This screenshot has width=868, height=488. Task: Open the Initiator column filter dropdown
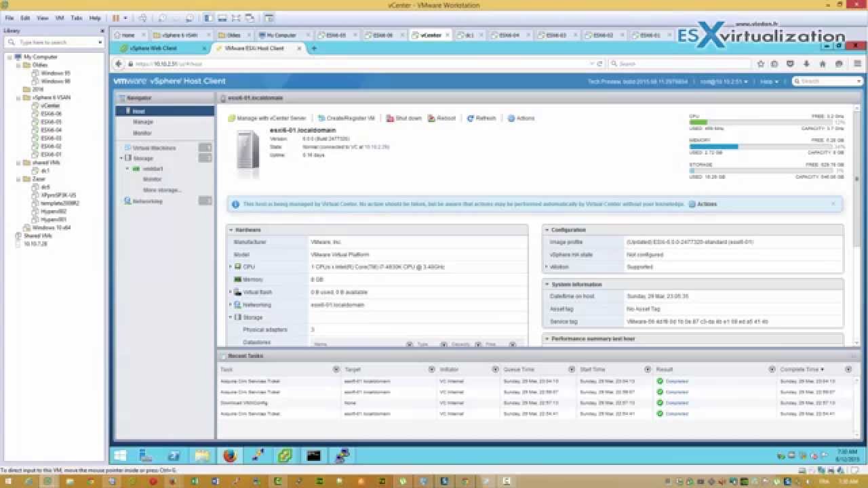pos(496,369)
